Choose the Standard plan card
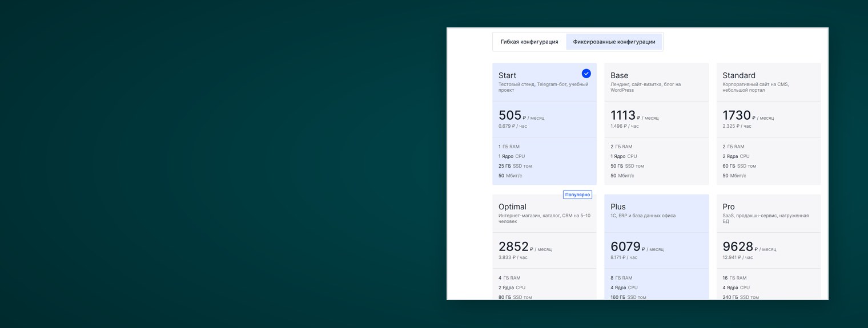The height and width of the screenshot is (328, 868). click(x=769, y=124)
